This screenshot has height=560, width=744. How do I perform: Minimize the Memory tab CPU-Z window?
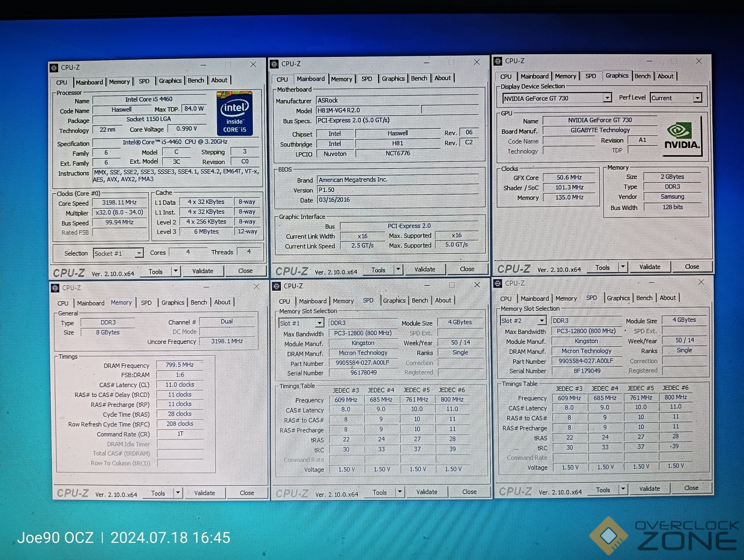(206, 287)
